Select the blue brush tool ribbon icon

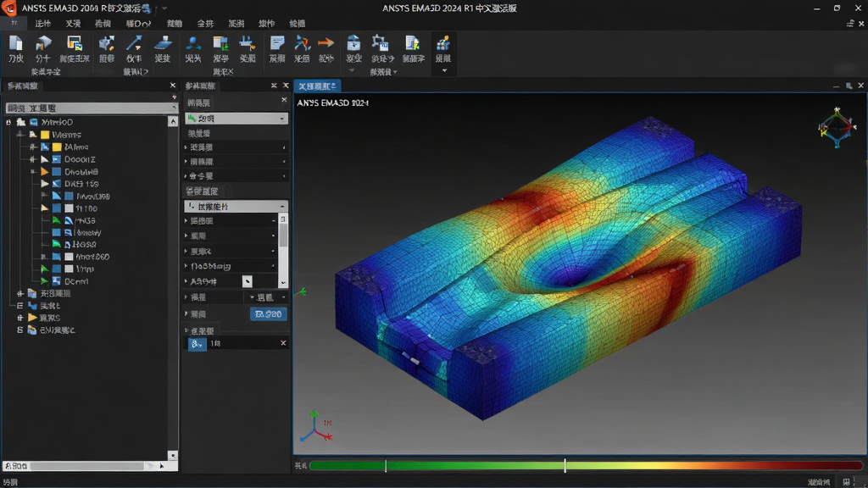pos(247,44)
